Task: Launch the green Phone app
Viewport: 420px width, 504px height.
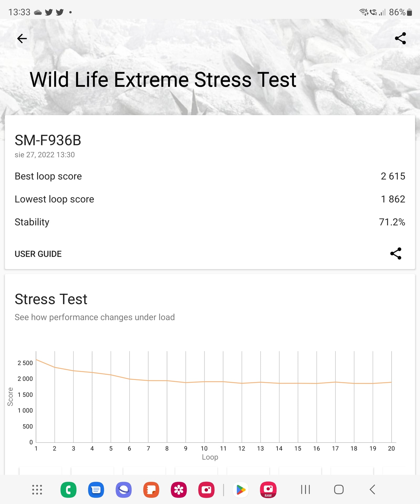Action: coord(68,490)
